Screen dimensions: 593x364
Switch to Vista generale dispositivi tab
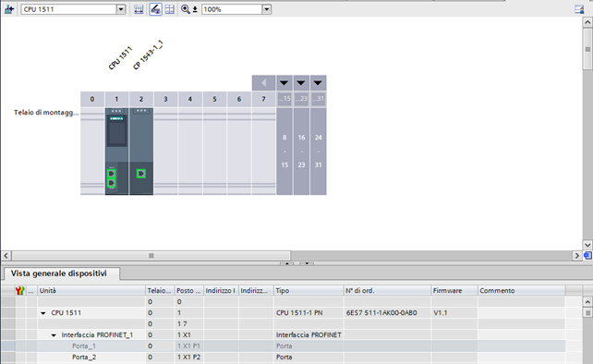(x=58, y=273)
